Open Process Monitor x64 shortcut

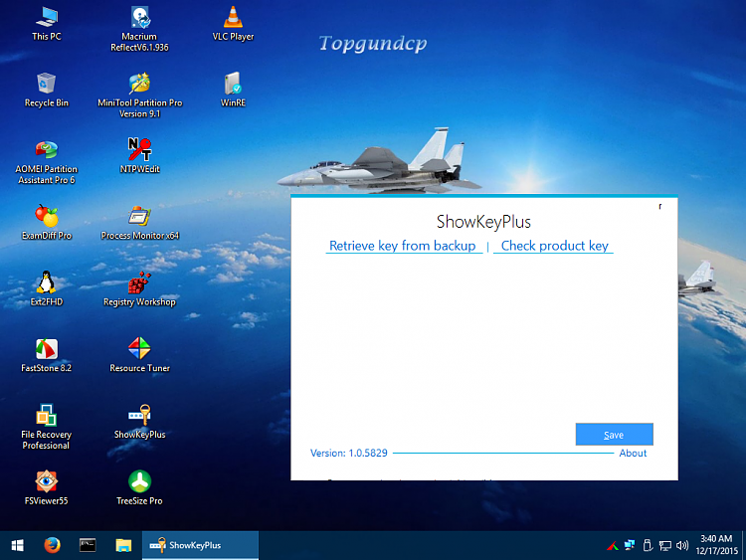click(x=139, y=223)
